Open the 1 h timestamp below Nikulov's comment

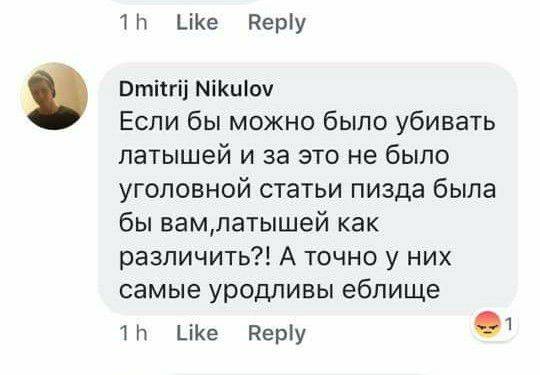[x=133, y=333]
